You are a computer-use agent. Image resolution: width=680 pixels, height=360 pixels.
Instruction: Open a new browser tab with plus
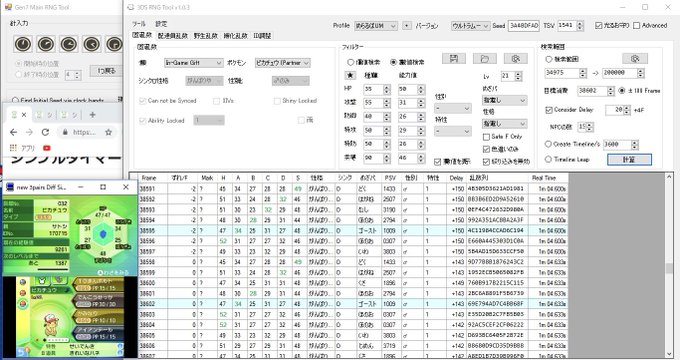pos(92,115)
